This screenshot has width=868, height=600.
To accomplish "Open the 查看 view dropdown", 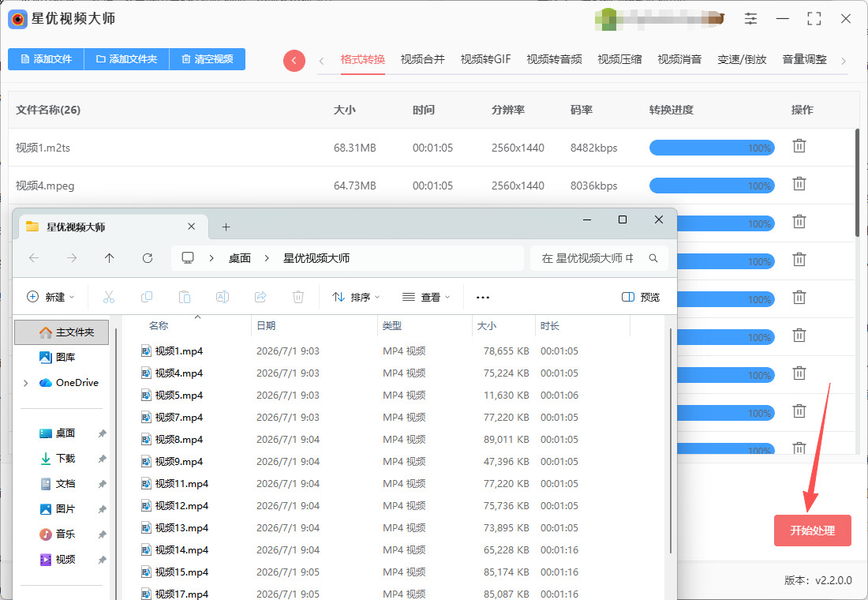I will click(425, 298).
